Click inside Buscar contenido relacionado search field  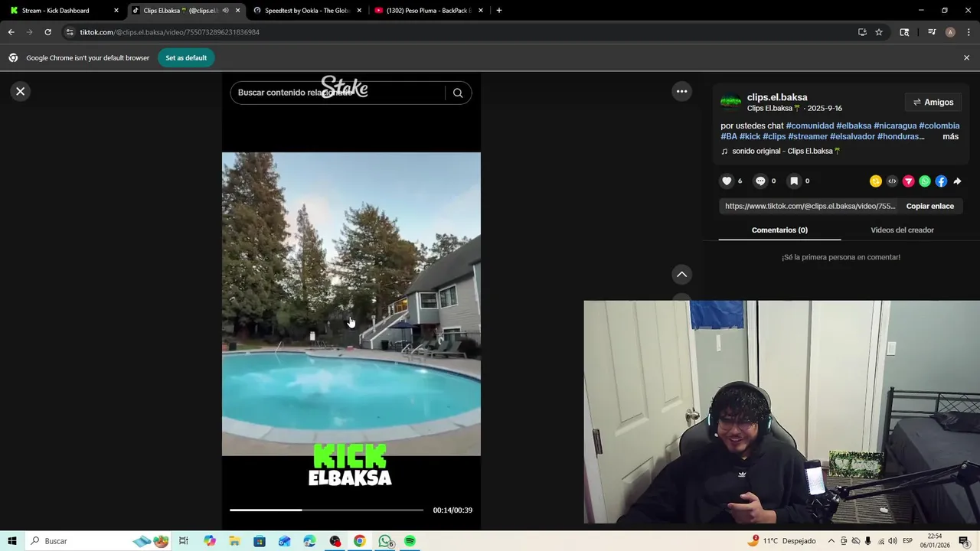point(337,93)
